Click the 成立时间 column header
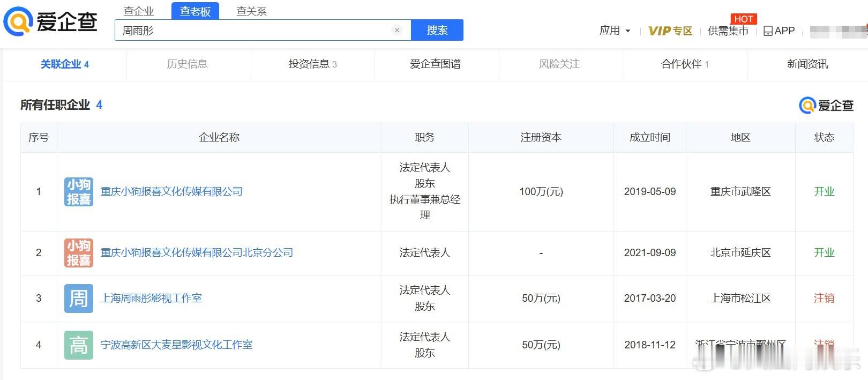 tap(649, 138)
